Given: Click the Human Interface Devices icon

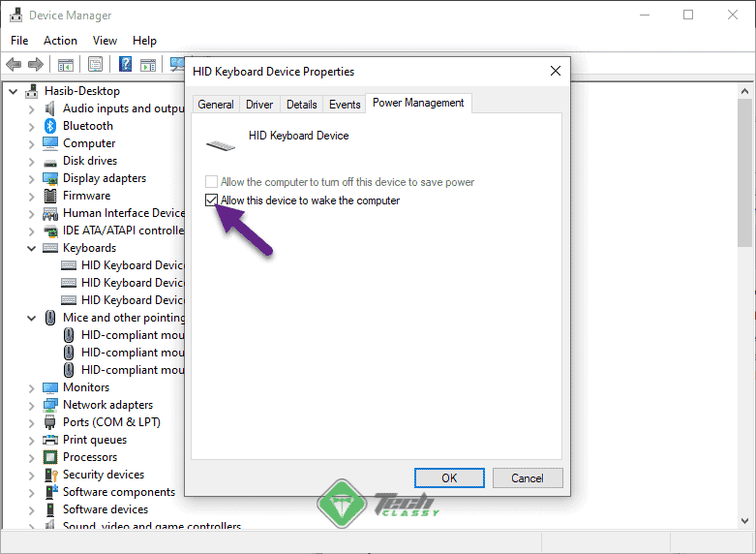Looking at the screenshot, I should click(x=50, y=213).
